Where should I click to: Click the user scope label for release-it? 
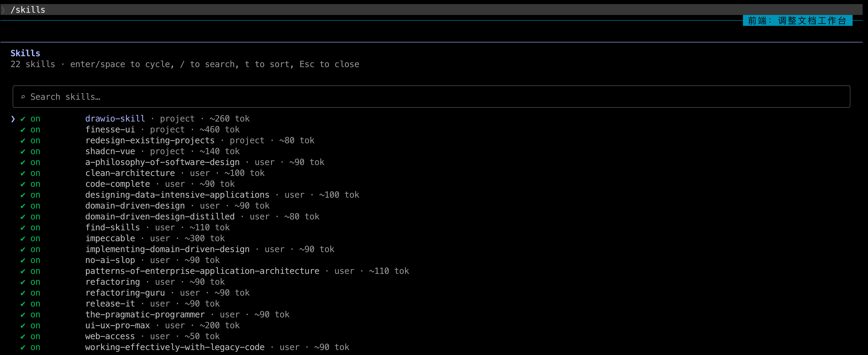tap(160, 304)
